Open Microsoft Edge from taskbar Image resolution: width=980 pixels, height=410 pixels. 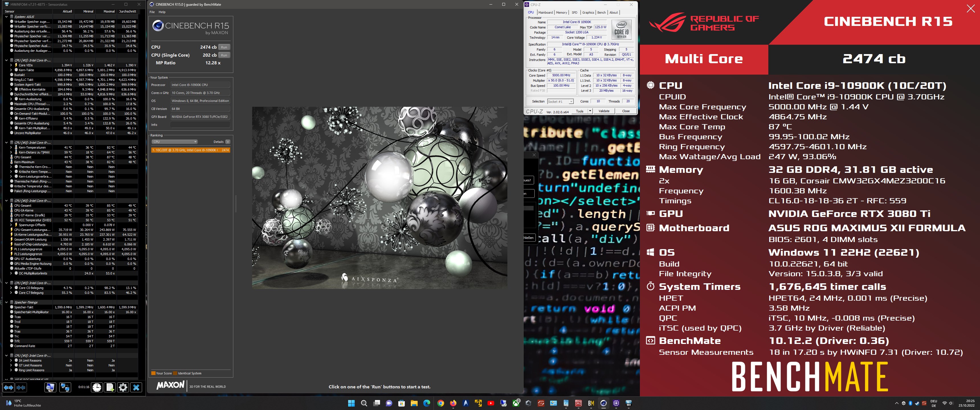point(426,403)
